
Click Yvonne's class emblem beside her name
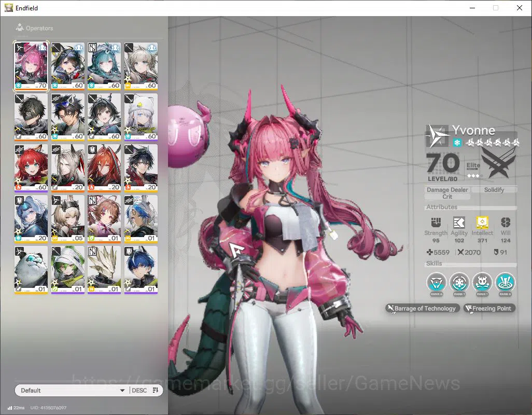click(x=438, y=136)
